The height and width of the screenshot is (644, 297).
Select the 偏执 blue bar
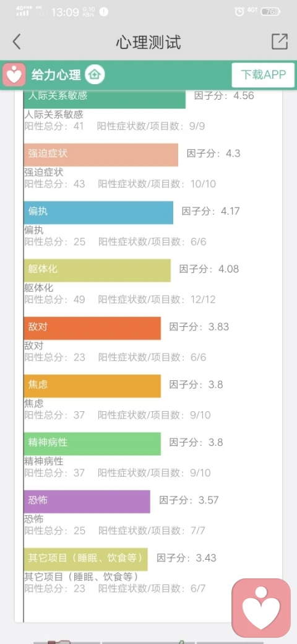[98, 212]
